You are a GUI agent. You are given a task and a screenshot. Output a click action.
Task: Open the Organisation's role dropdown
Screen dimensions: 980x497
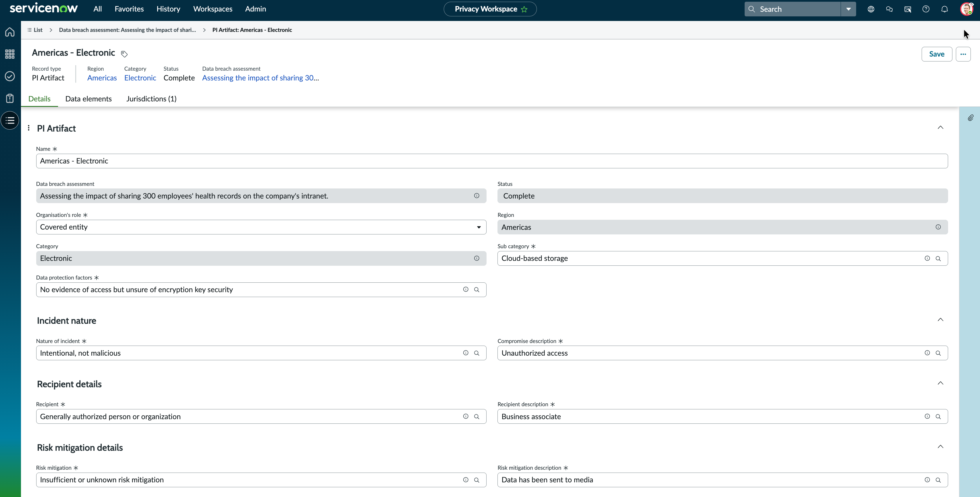point(261,227)
